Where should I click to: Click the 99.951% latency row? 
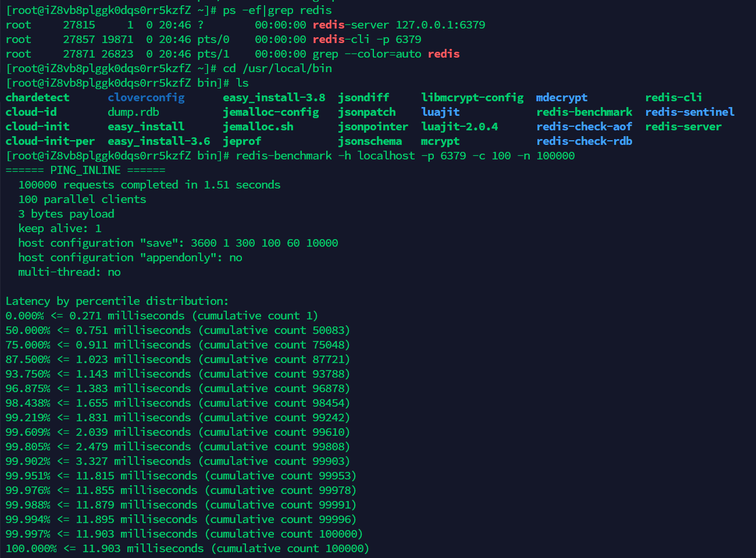[181, 476]
